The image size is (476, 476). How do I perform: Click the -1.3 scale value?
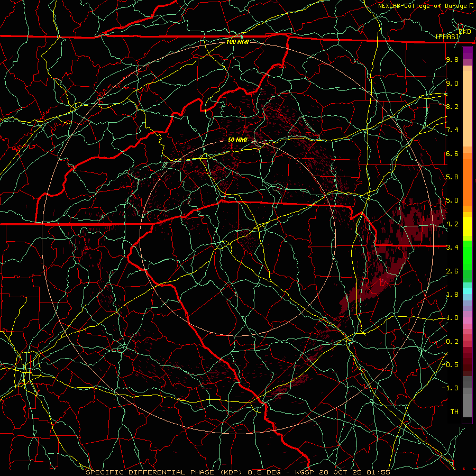pos(451,388)
